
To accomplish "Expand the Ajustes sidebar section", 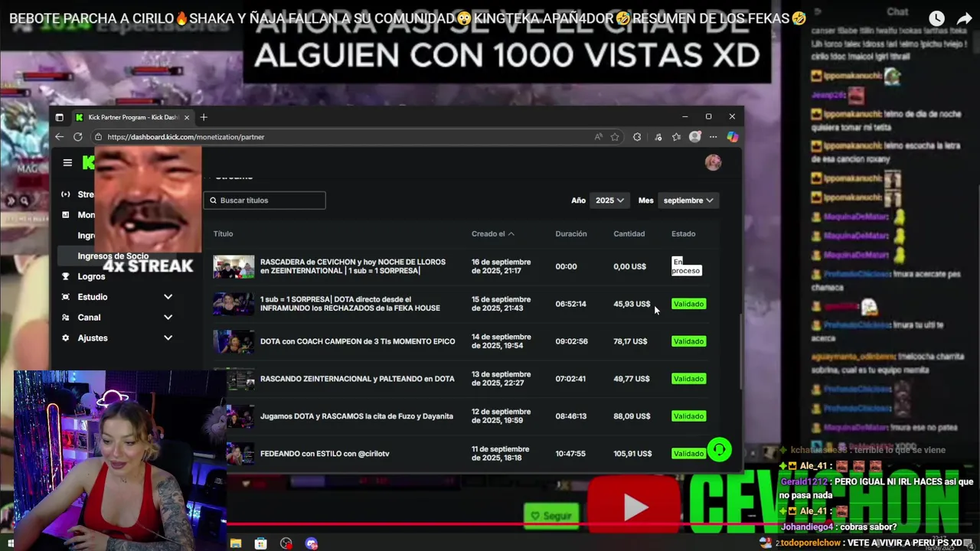I will click(168, 337).
